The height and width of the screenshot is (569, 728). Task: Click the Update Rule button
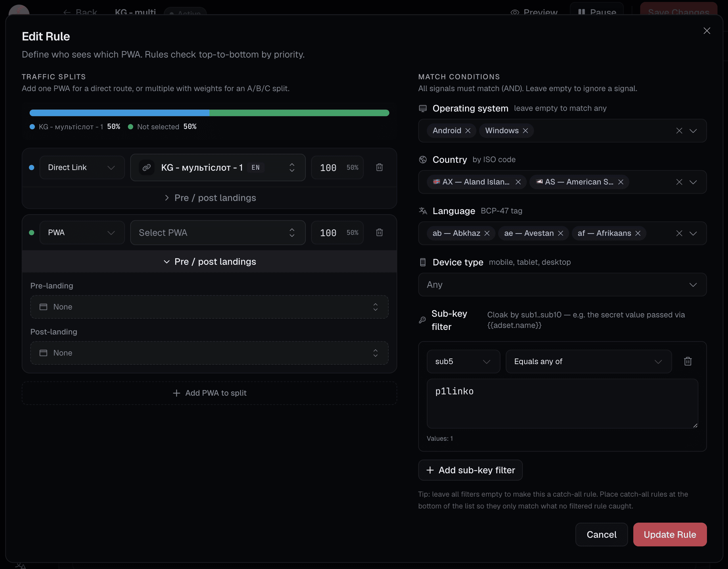pos(670,534)
